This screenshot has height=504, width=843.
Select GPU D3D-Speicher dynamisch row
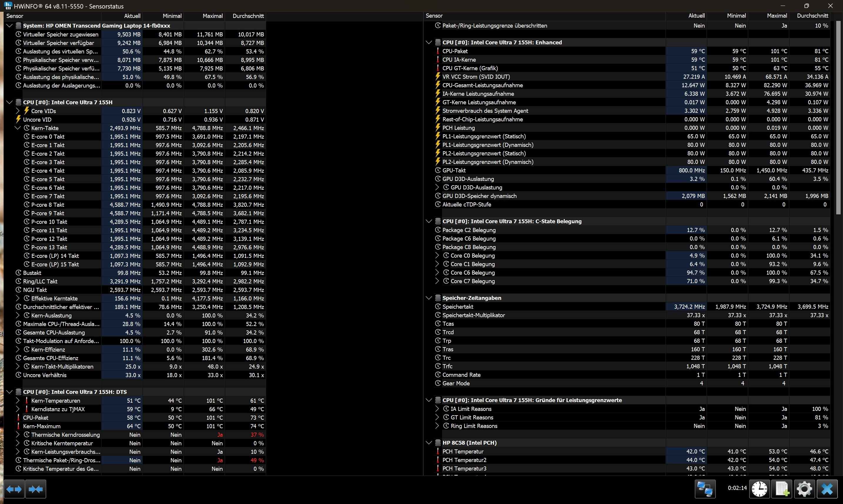point(627,196)
